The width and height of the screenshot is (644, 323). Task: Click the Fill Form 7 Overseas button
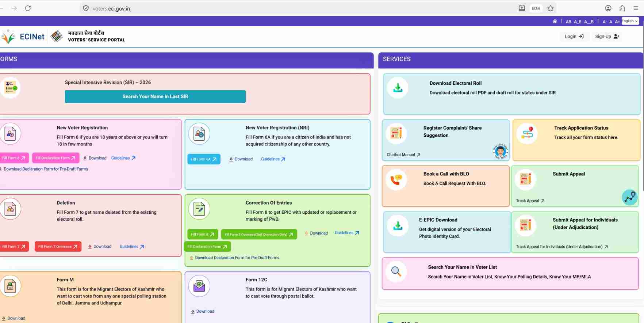(58, 247)
